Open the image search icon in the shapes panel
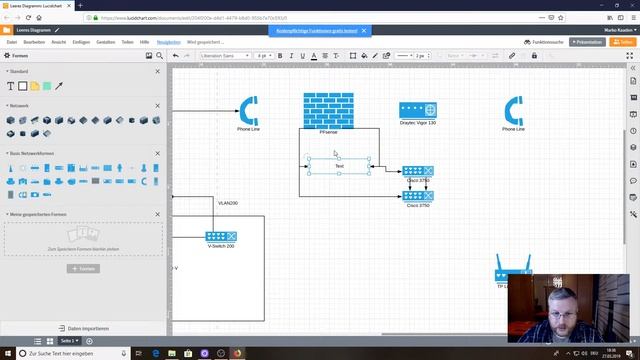Screen dimensions: 640x360 [149, 56]
